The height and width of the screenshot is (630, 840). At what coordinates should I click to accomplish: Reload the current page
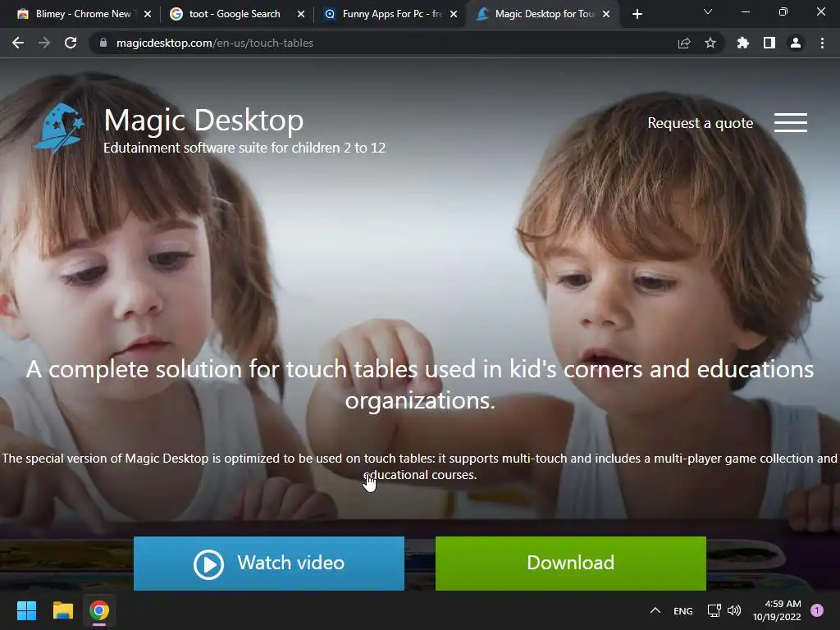pyautogui.click(x=71, y=43)
